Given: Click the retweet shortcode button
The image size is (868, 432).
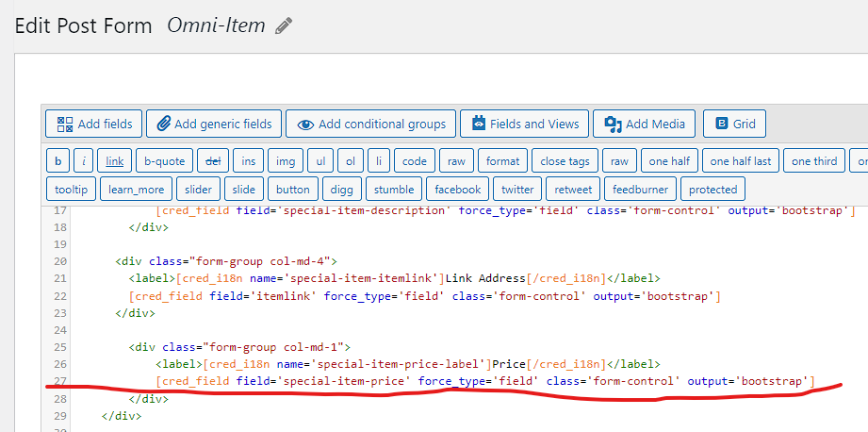Looking at the screenshot, I should (573, 190).
